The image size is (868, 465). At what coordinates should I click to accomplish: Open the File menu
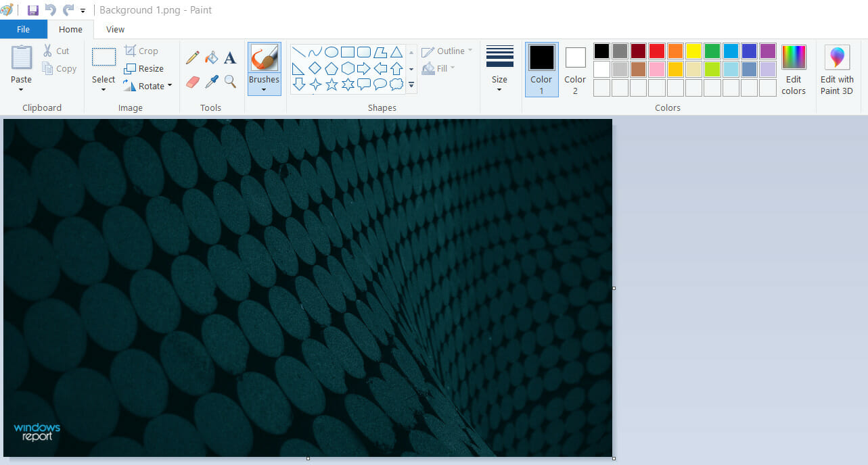click(24, 29)
